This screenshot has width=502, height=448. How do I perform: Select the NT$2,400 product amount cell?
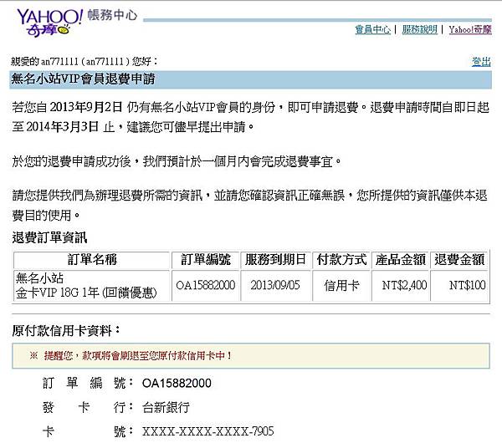pyautogui.click(x=401, y=285)
